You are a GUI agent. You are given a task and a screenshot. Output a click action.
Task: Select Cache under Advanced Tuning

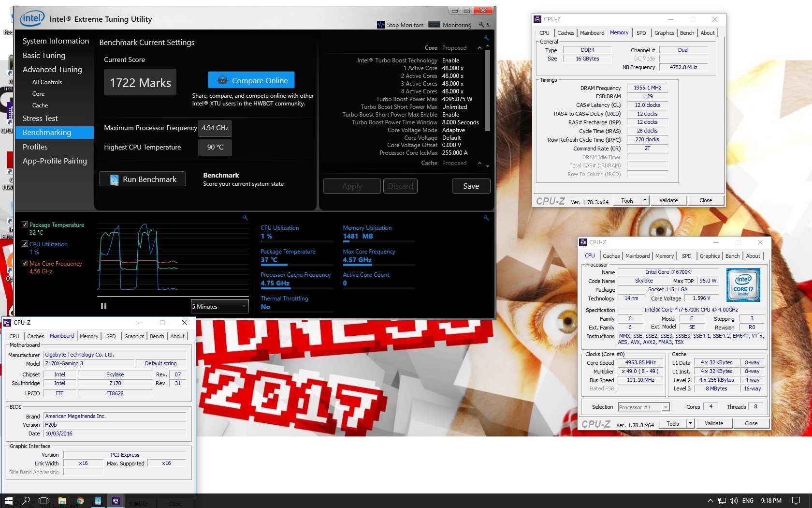tap(40, 105)
